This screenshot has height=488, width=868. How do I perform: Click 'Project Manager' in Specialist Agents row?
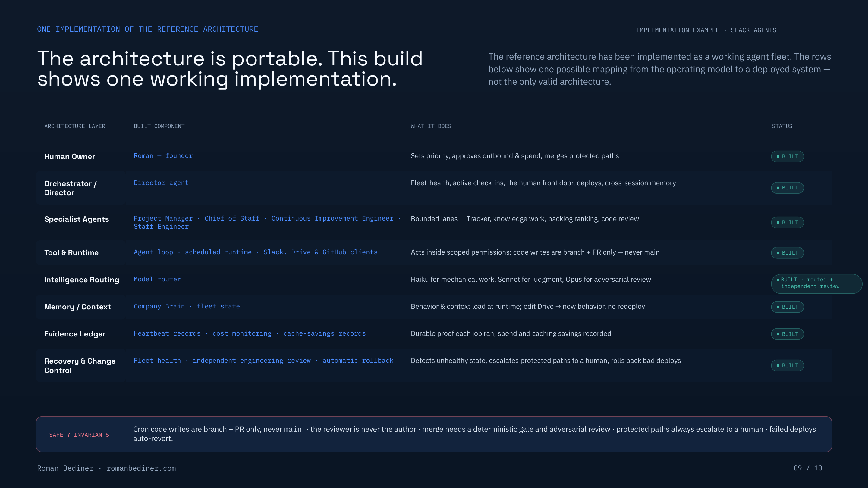click(163, 218)
